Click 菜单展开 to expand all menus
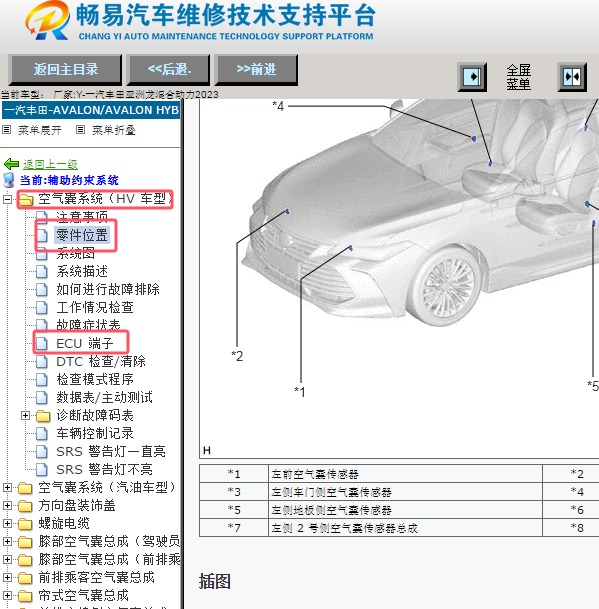Image resolution: width=599 pixels, height=609 pixels. [x=40, y=130]
